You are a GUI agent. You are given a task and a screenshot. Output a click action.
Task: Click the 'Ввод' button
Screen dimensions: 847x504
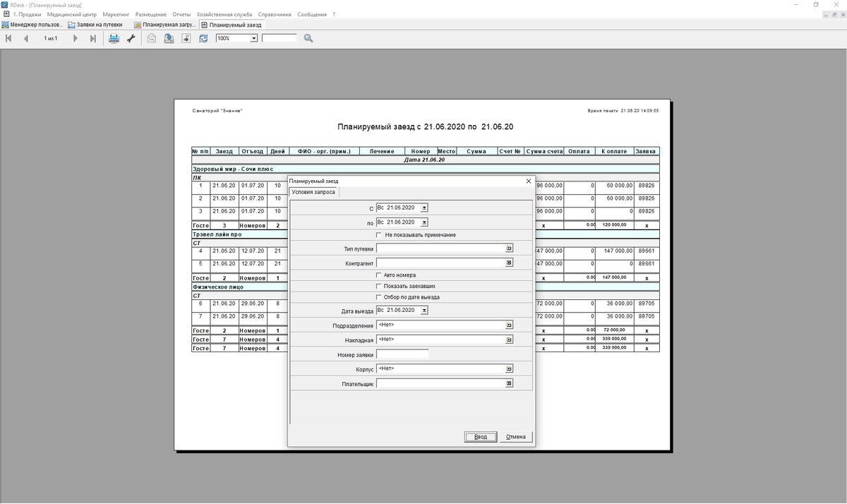[x=481, y=437]
